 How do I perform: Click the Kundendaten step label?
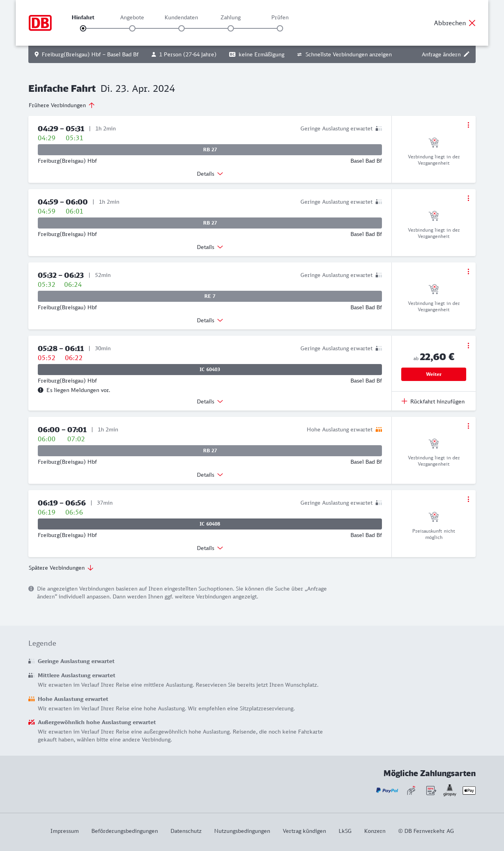click(181, 17)
